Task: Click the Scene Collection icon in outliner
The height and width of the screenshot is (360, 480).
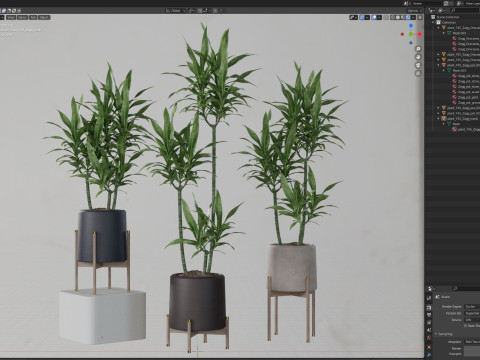Action: point(433,17)
